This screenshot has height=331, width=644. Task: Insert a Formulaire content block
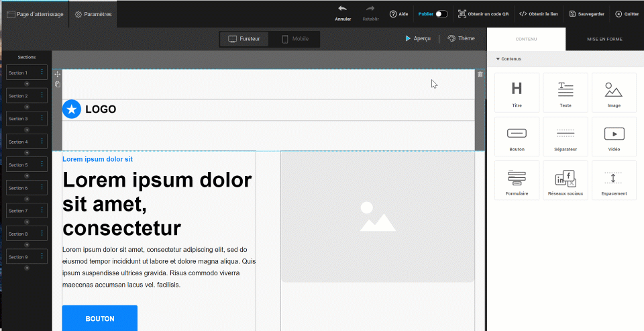(517, 181)
